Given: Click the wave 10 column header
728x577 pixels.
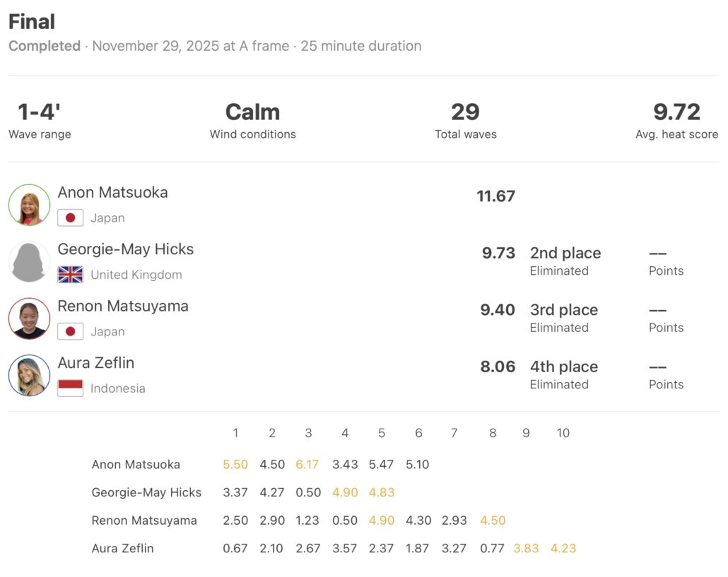Looking at the screenshot, I should 563,433.
